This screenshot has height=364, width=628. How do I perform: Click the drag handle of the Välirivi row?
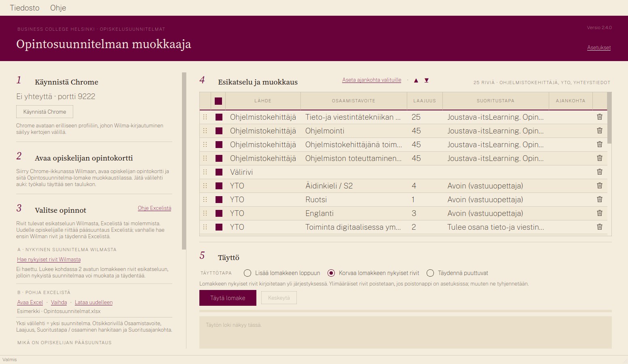(x=205, y=172)
